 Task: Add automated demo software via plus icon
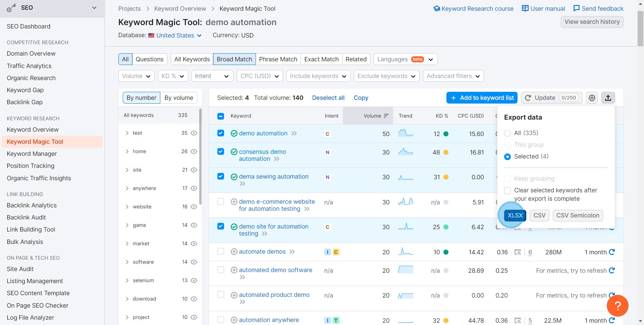click(234, 270)
